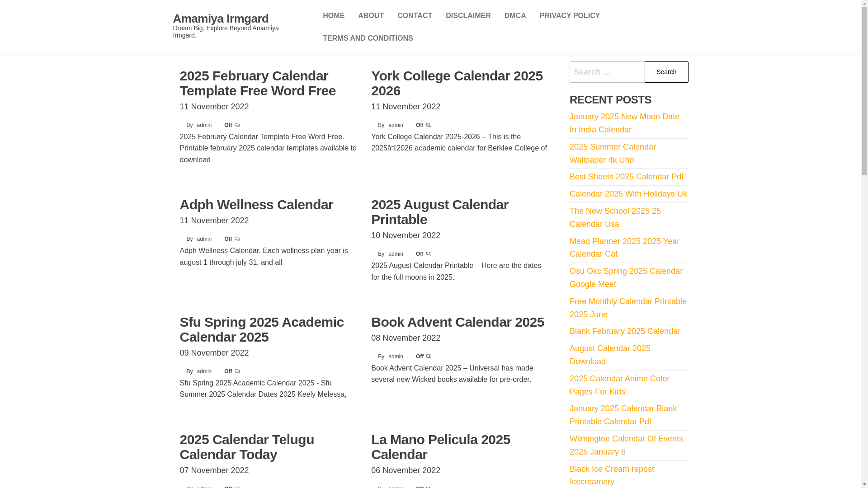Open Calendar 2025 With Holidays Uk link

(628, 194)
